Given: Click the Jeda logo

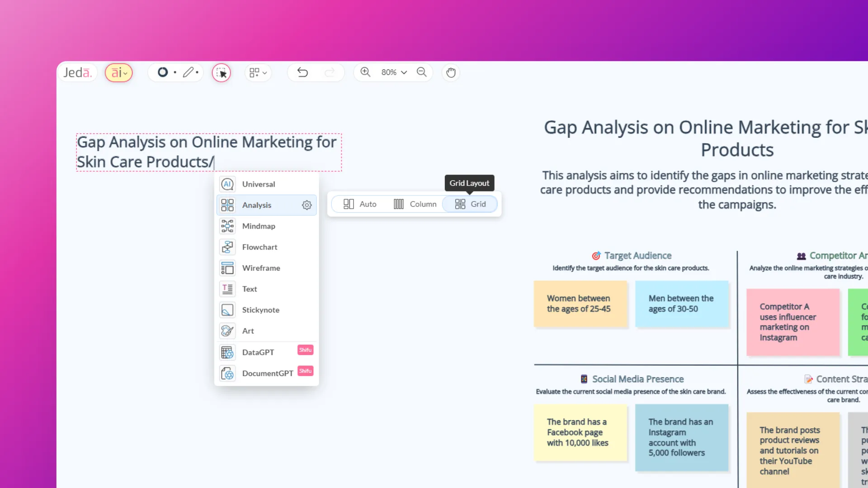Looking at the screenshot, I should (77, 72).
